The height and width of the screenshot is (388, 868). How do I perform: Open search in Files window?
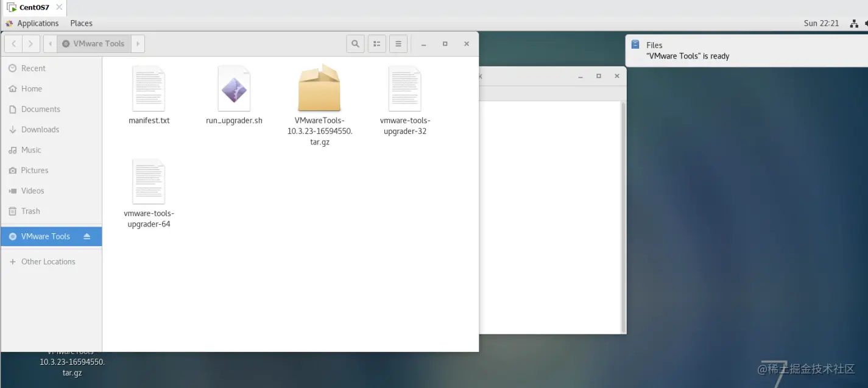tap(355, 44)
